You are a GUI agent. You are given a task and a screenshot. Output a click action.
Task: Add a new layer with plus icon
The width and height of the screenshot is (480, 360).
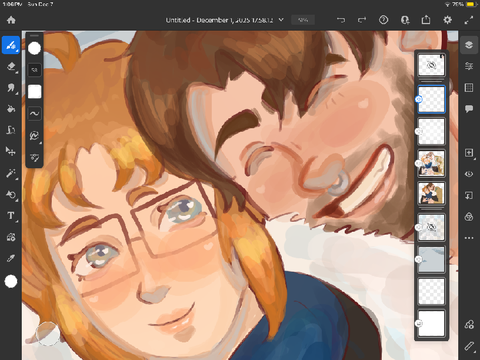[469, 153]
